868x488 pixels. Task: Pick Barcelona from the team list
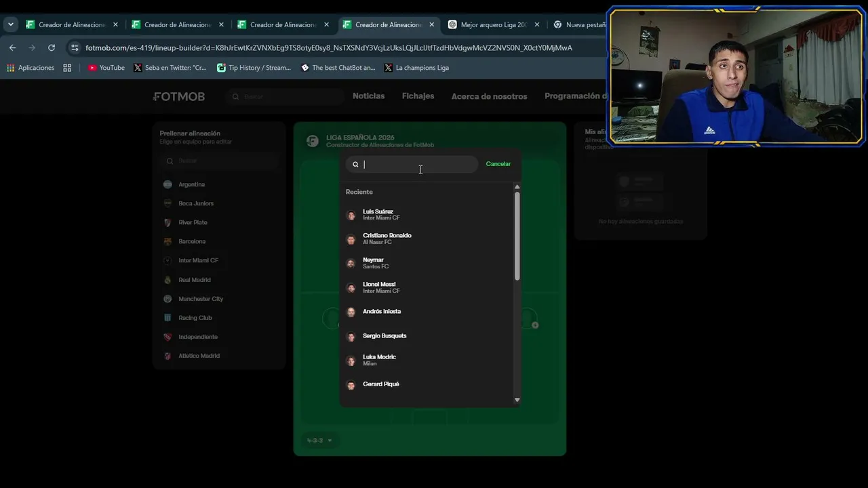[x=219, y=241]
